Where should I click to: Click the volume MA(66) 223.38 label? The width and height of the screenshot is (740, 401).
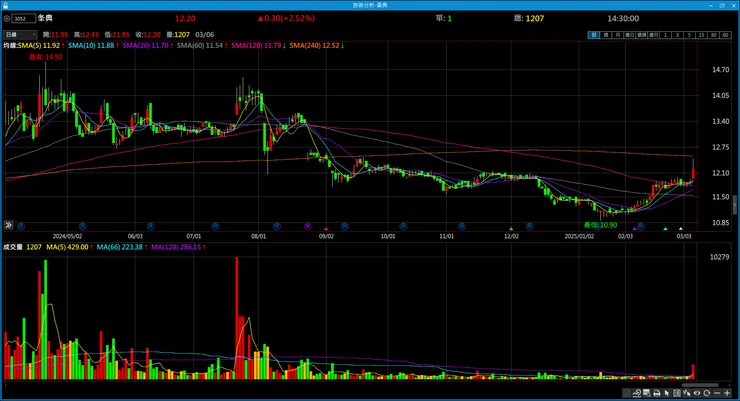[119, 247]
